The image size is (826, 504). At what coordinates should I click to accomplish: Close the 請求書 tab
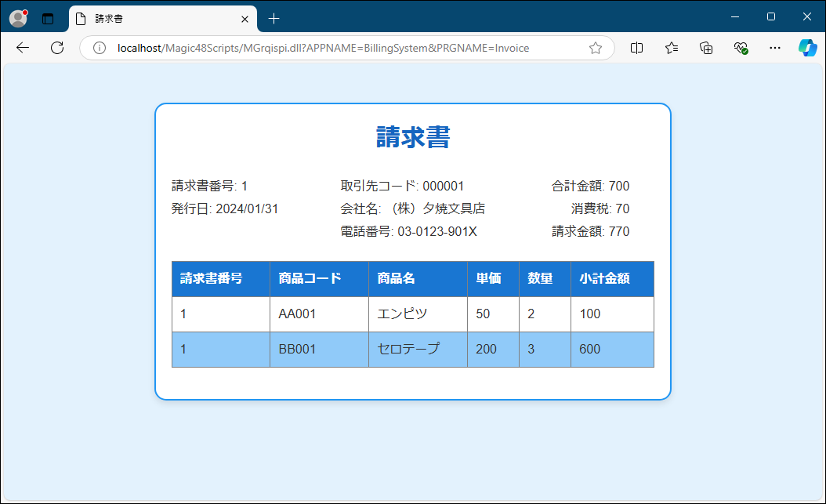tap(245, 18)
